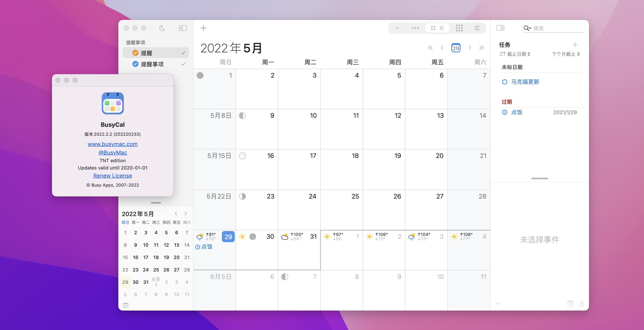
Task: Add new task with plus button
Action: 575,45
